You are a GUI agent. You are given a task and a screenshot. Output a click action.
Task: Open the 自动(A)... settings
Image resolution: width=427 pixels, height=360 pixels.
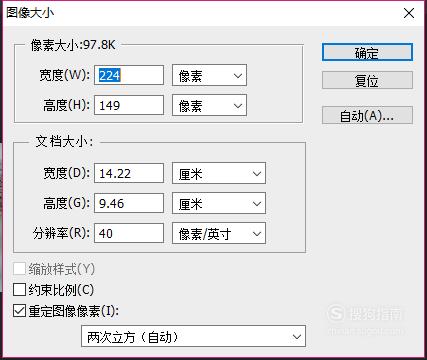(367, 115)
